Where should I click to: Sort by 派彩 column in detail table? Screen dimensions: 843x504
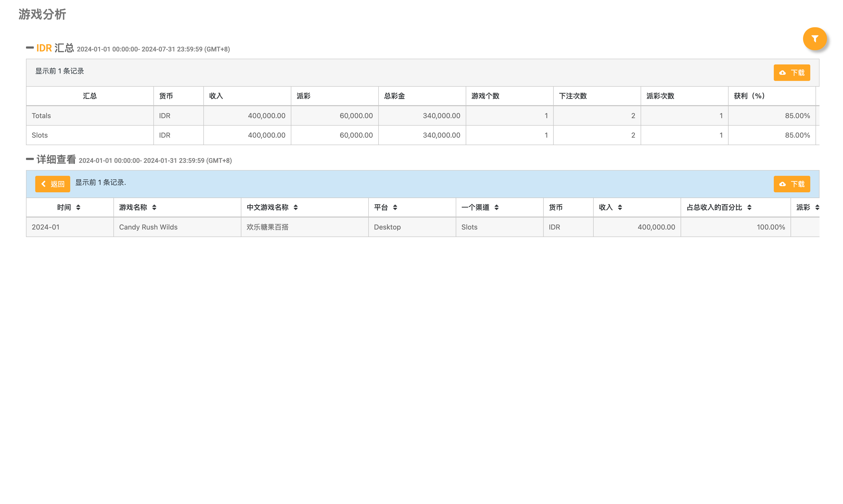[x=817, y=208]
